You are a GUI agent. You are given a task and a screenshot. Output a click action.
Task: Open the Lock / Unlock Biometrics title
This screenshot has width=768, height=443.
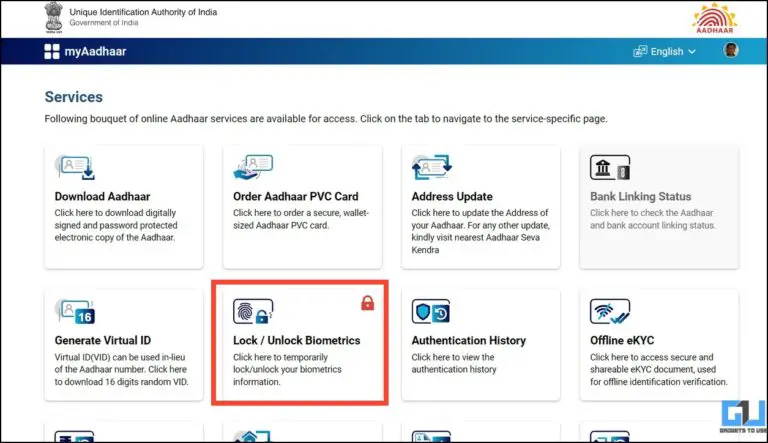[x=296, y=341]
